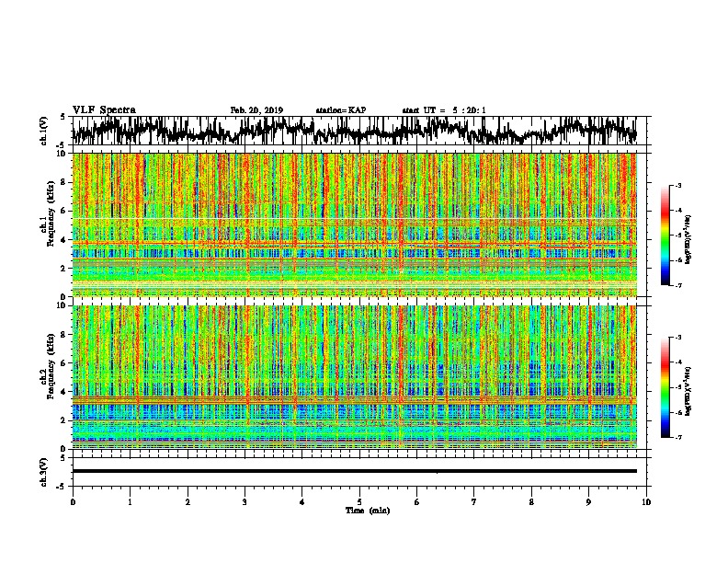
Task: Click the "8" kHz tick of ch.1 spectrogram
Action: pyautogui.click(x=64, y=182)
